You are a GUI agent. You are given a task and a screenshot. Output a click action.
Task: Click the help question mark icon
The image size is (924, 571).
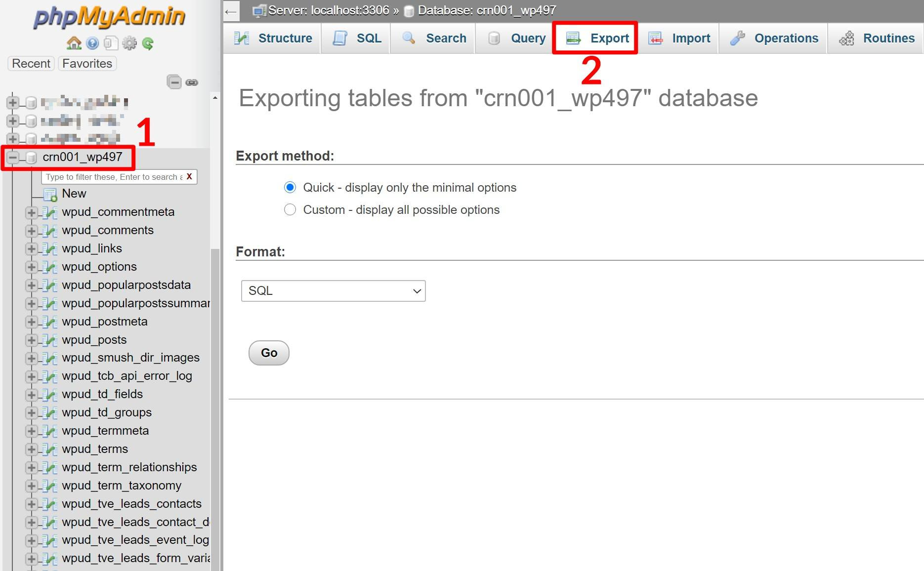[92, 43]
